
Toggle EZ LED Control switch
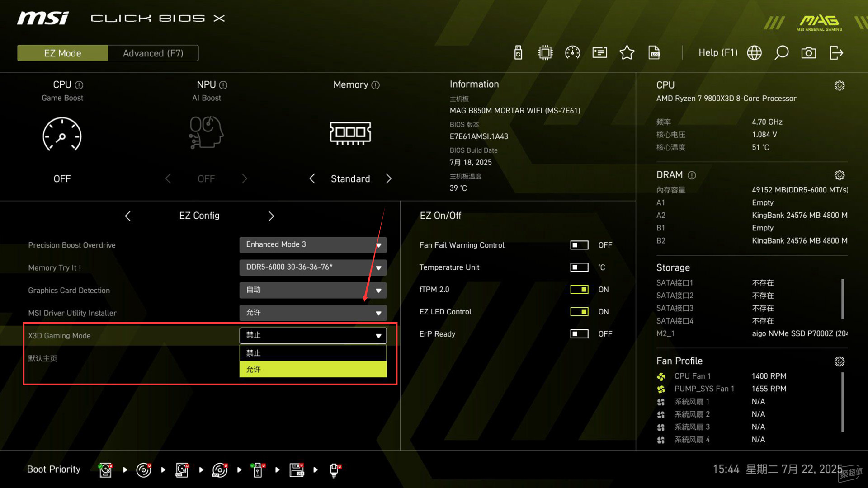coord(579,311)
